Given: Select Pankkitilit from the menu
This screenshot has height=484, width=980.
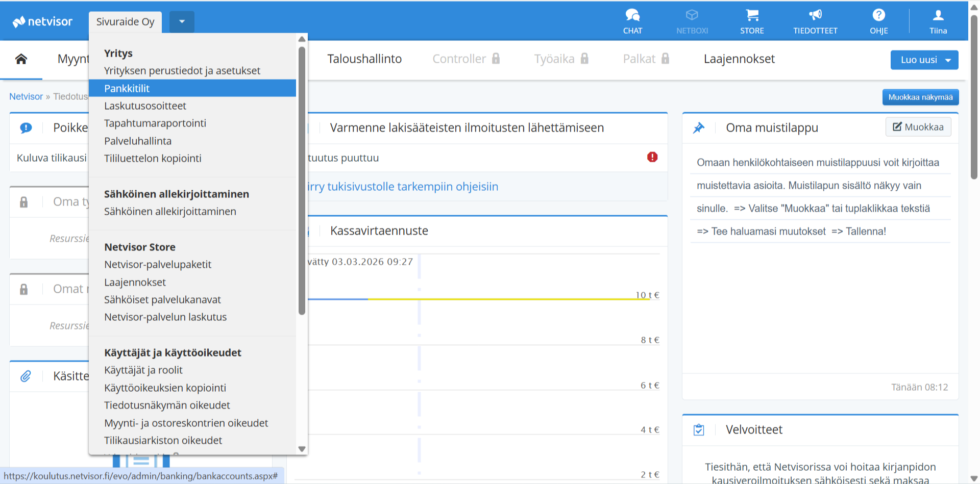Looking at the screenshot, I should pos(127,88).
